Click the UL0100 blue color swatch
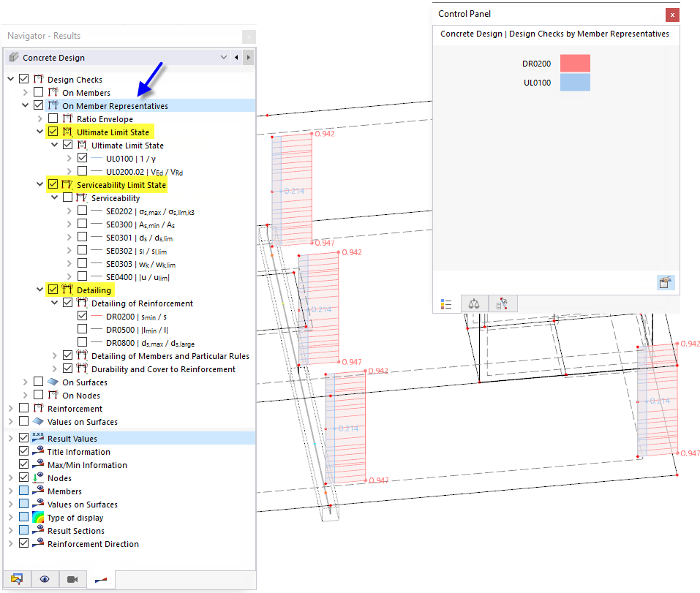The width and height of the screenshot is (700, 593). 575,83
